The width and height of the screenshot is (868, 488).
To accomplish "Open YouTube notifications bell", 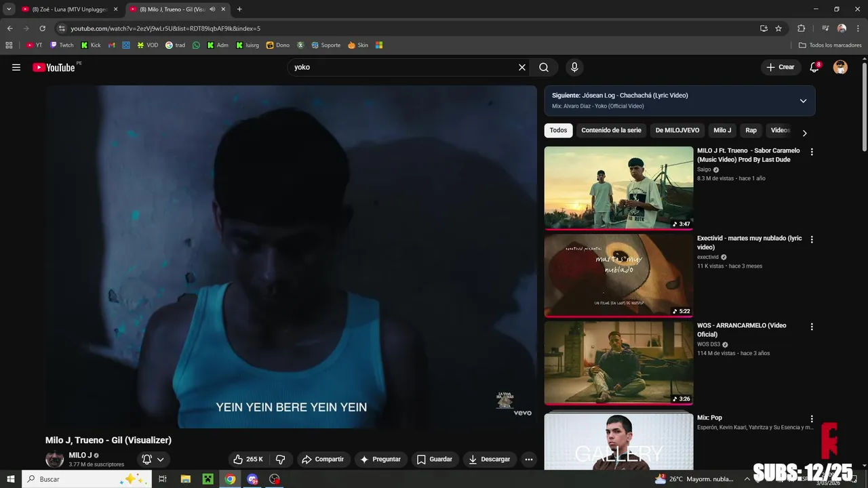I will [815, 67].
